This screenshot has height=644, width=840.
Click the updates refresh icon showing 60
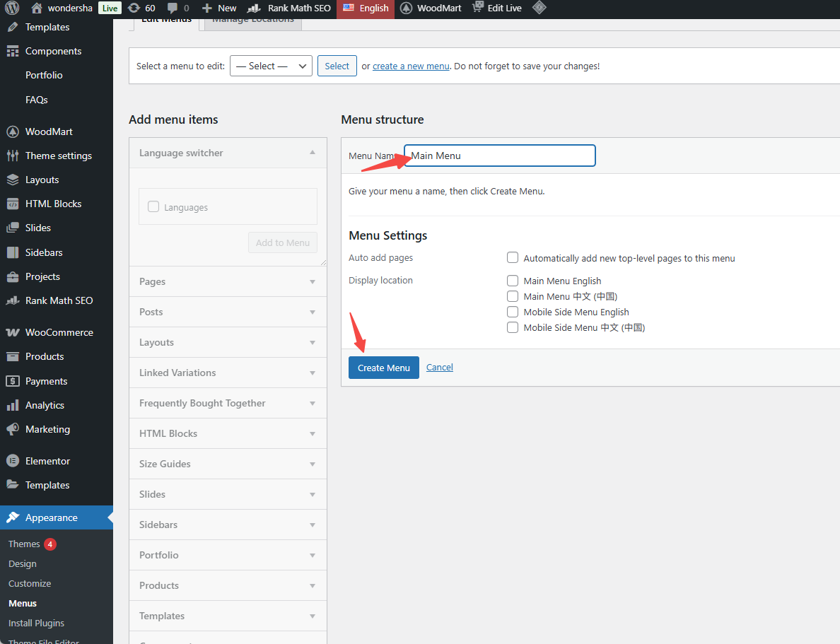click(x=134, y=8)
